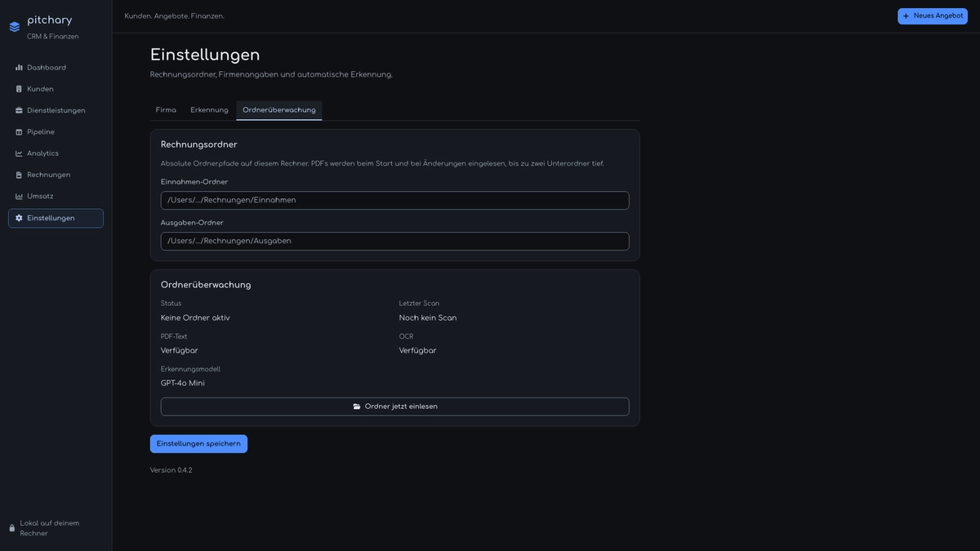Image resolution: width=980 pixels, height=551 pixels.
Task: Show the Rechnungen list
Action: pyautogui.click(x=56, y=175)
